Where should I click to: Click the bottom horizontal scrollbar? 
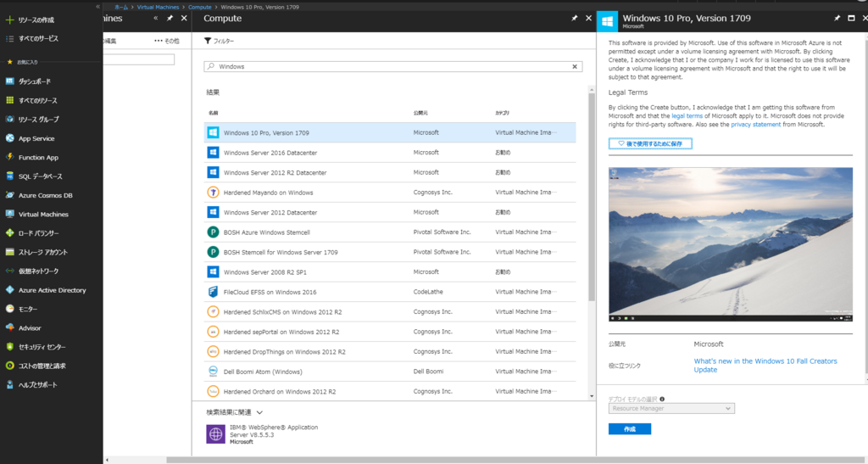point(517,460)
